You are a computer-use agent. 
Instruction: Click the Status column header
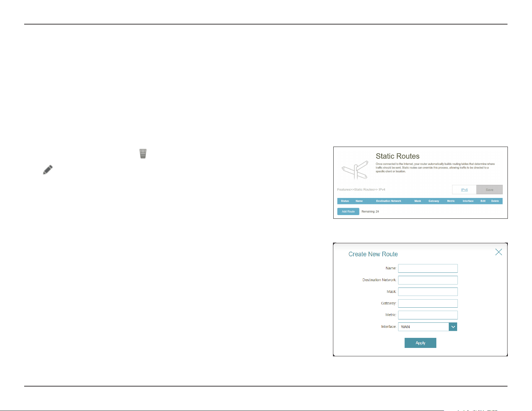(x=345, y=201)
